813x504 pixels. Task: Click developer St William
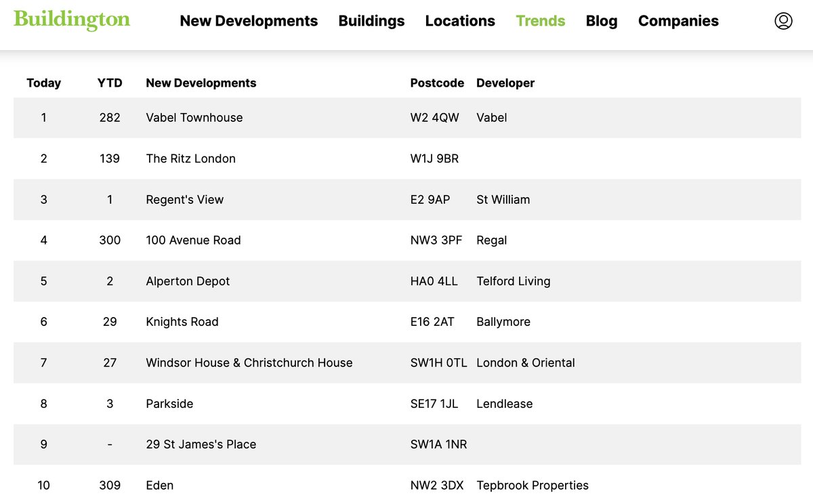(x=503, y=200)
